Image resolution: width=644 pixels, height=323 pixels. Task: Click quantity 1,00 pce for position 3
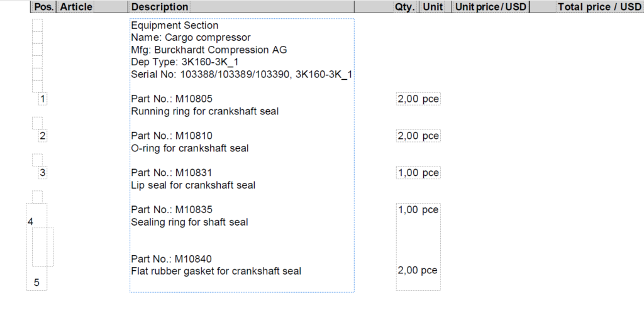point(418,173)
